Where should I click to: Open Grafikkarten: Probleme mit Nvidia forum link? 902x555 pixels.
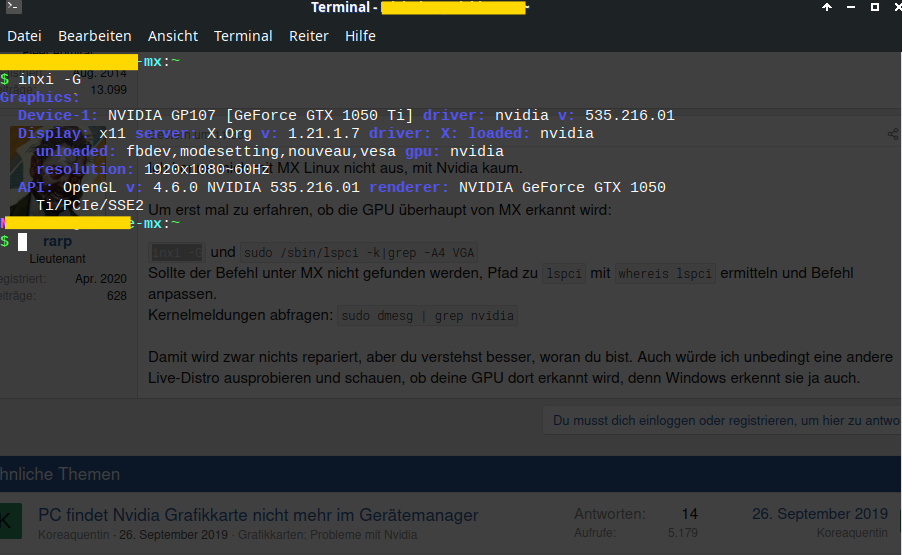tap(327, 535)
